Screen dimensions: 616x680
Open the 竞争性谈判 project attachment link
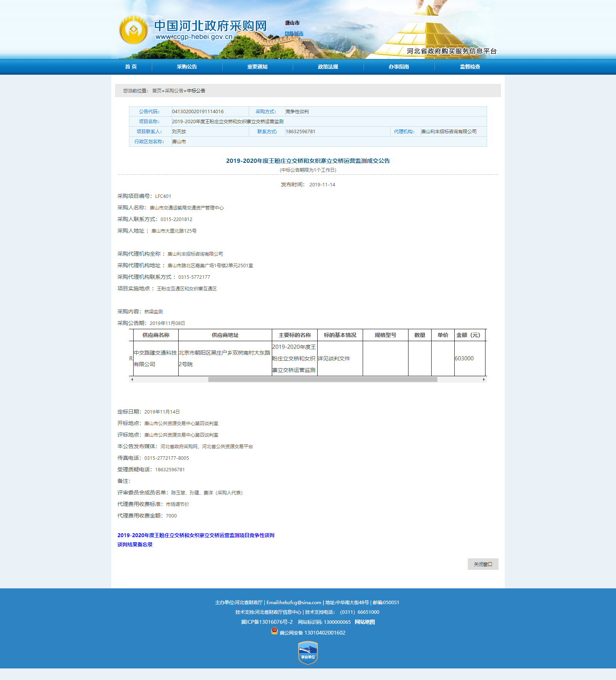pos(196,535)
